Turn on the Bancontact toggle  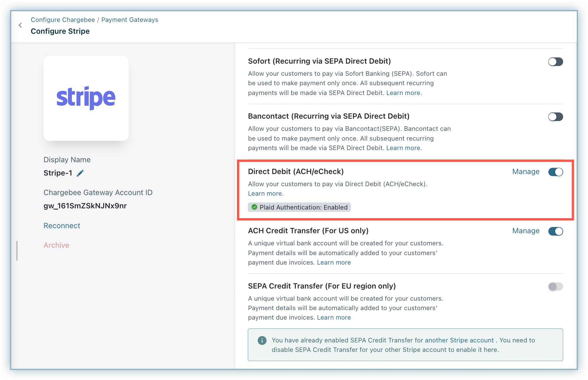click(555, 117)
